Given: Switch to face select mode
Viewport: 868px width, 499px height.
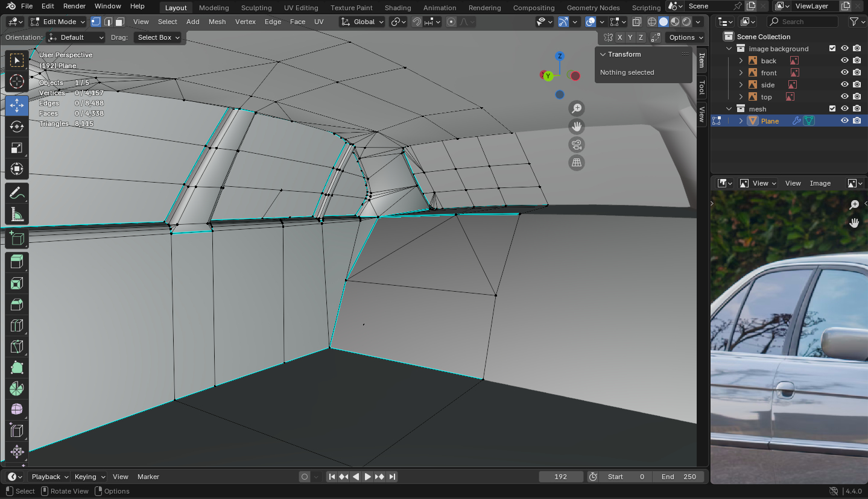Looking at the screenshot, I should tap(120, 22).
